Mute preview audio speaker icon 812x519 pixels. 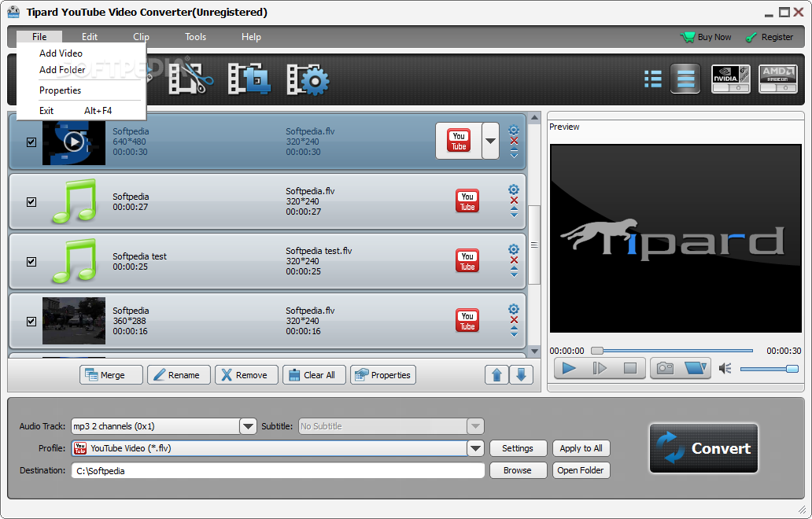(x=725, y=369)
